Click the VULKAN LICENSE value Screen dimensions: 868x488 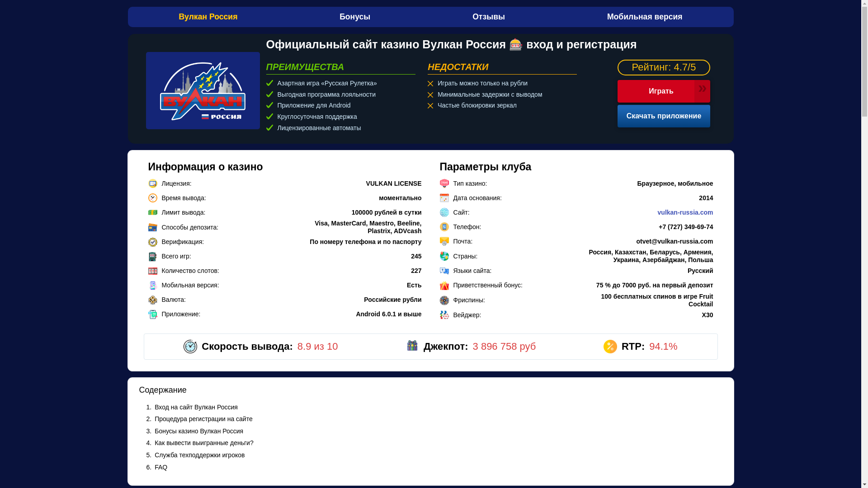(394, 183)
